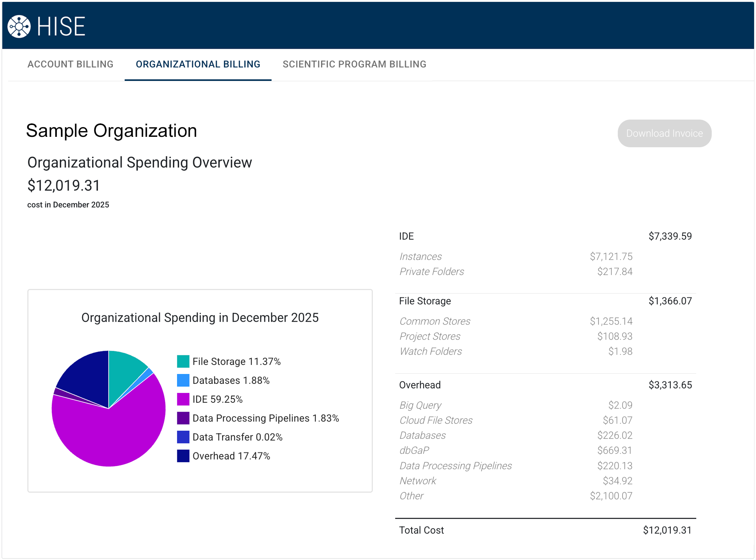Viewport: 756px width, 560px height.
Task: Select the Organizational Billing tab
Action: click(x=198, y=64)
